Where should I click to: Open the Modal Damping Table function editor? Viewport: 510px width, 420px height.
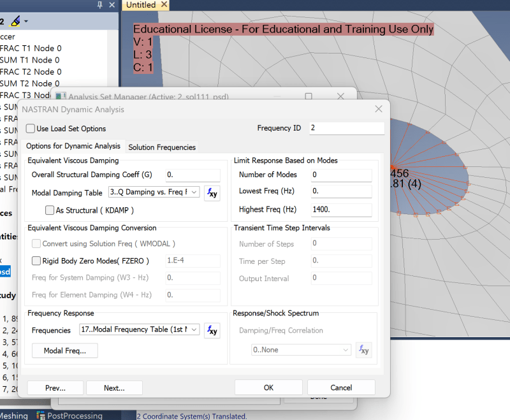(x=212, y=193)
